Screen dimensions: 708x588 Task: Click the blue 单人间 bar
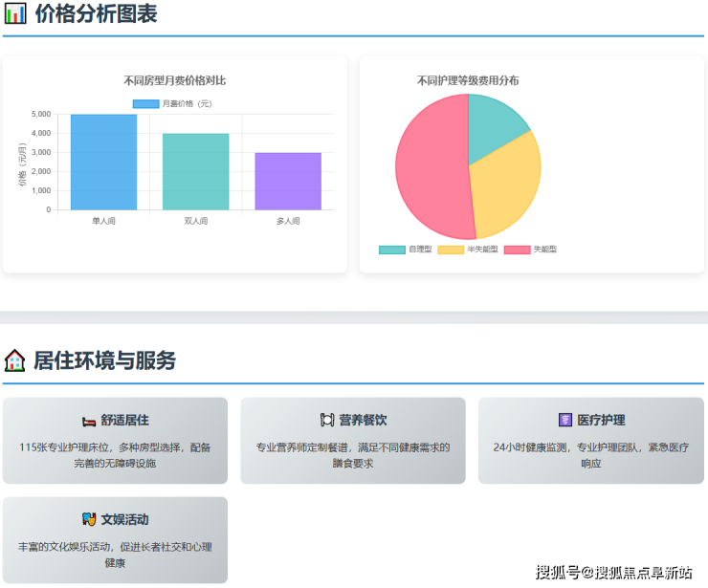pos(103,163)
